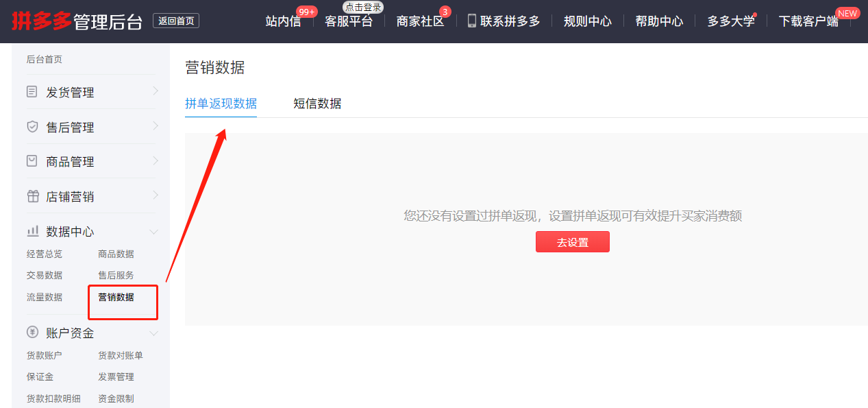Click the 数据中心 sidebar heading

tap(70, 231)
